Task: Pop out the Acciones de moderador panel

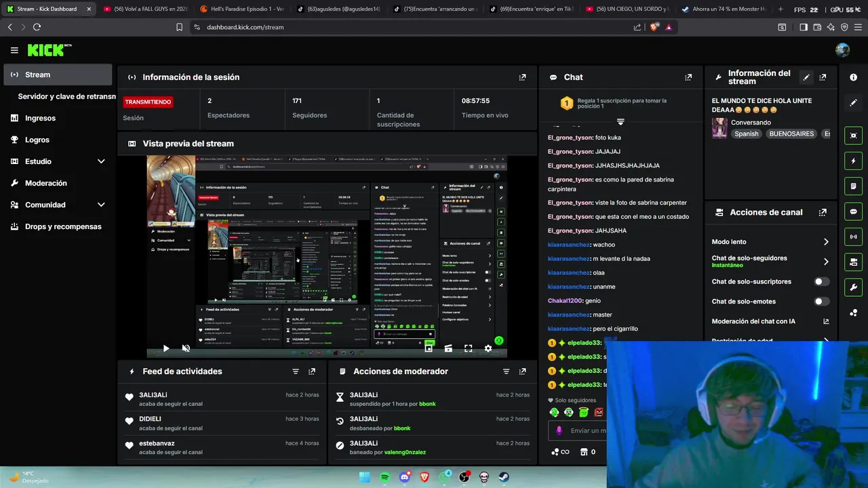Action: coord(522,371)
